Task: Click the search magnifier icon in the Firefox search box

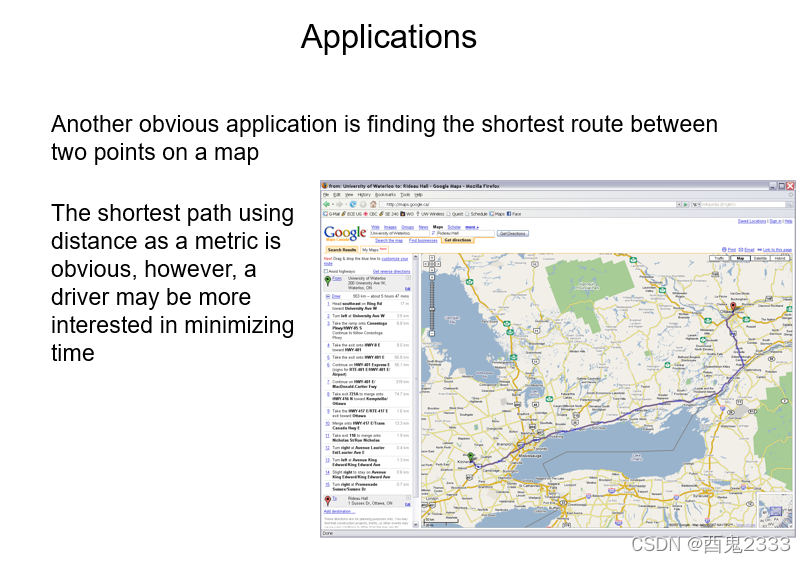Action: (x=789, y=204)
